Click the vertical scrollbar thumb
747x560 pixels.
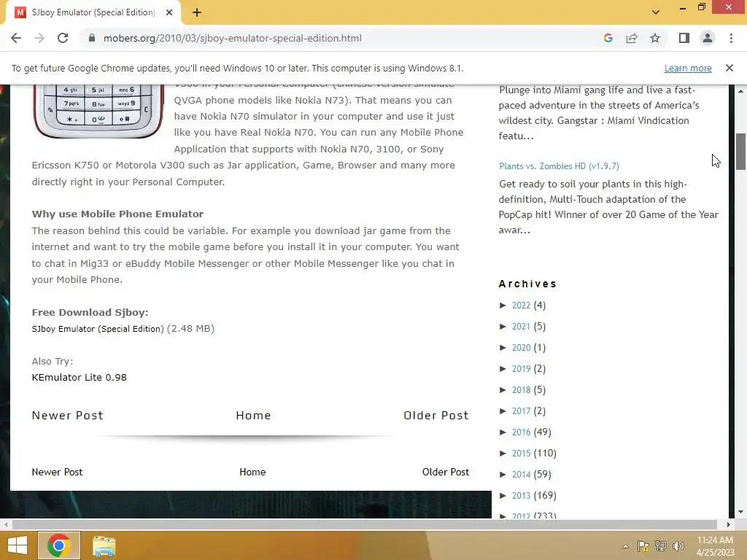coord(740,152)
